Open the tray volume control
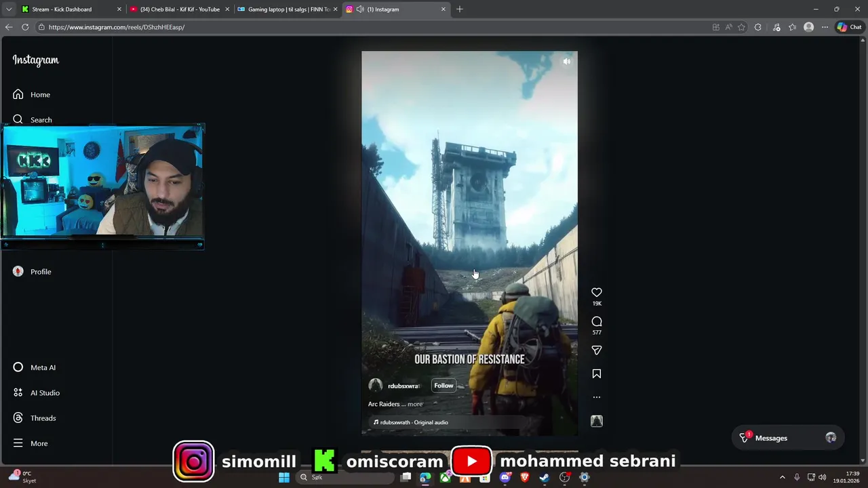Screen dimensions: 868x488 pos(822,477)
